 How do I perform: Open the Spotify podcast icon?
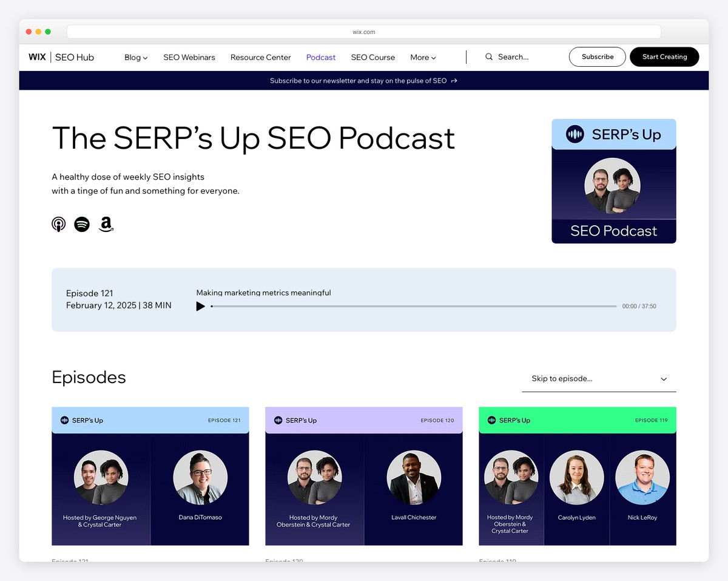pos(82,224)
